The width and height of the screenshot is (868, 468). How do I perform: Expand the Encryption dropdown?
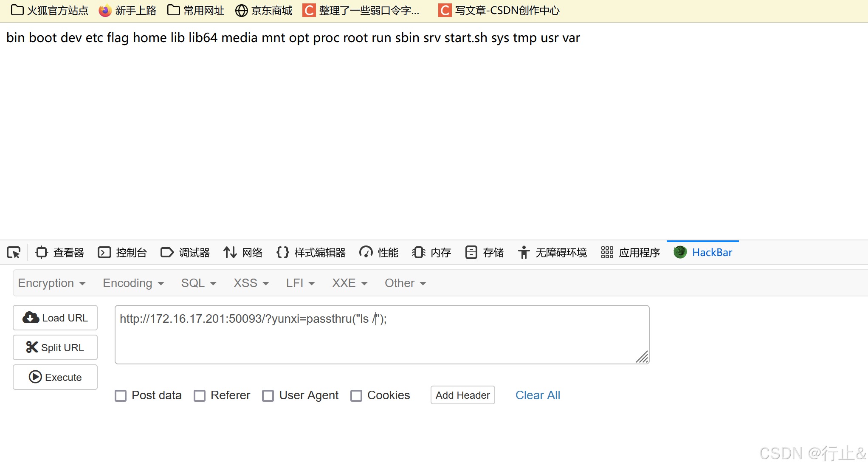(52, 283)
